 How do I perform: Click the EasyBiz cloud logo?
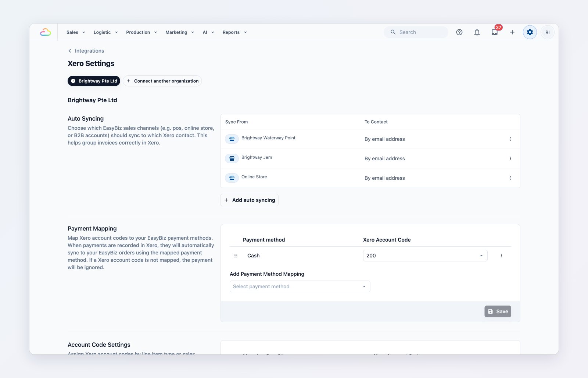[46, 32]
